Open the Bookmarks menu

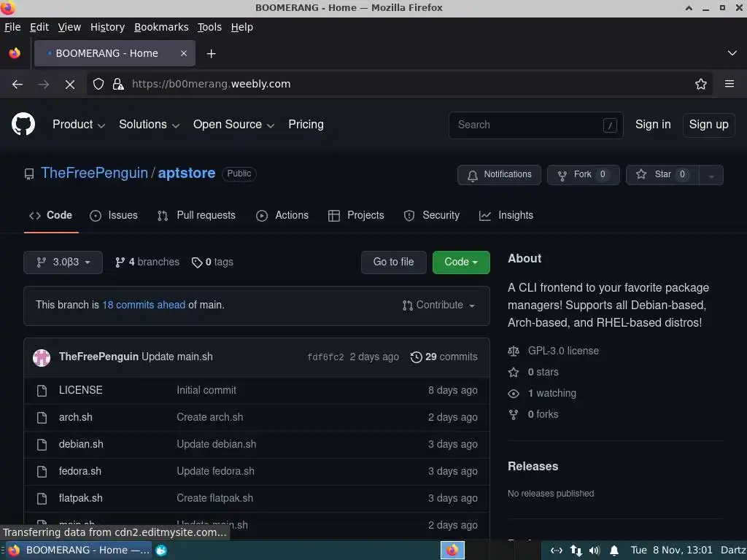click(161, 27)
